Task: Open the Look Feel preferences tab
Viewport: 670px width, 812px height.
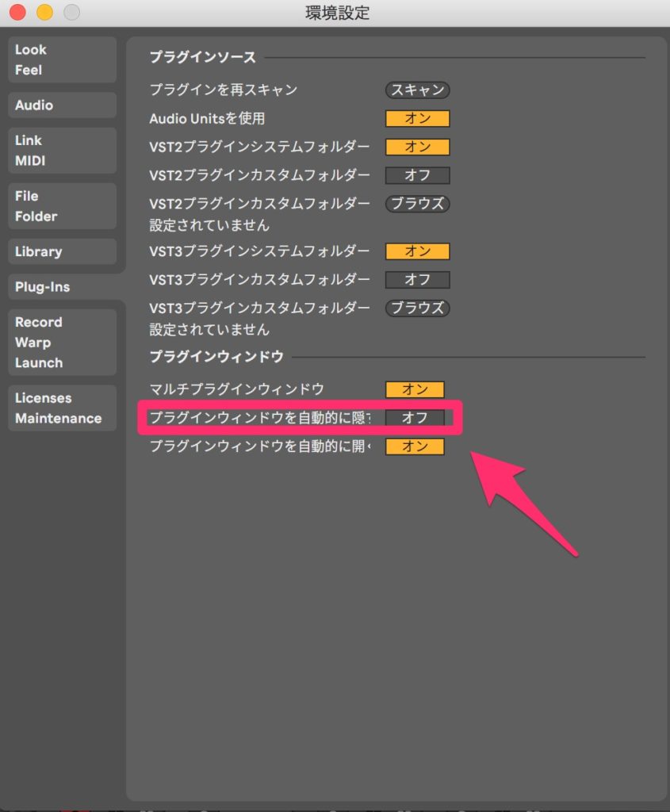Action: [62, 59]
